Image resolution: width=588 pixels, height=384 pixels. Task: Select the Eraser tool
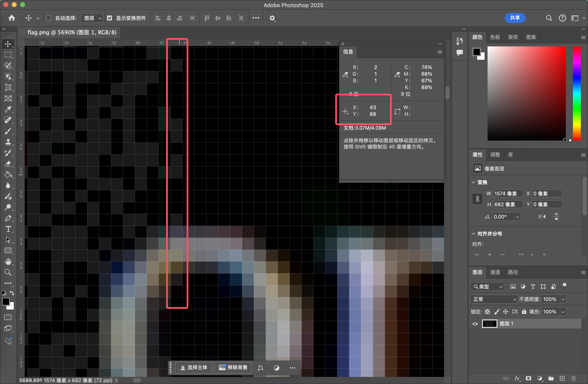8,164
